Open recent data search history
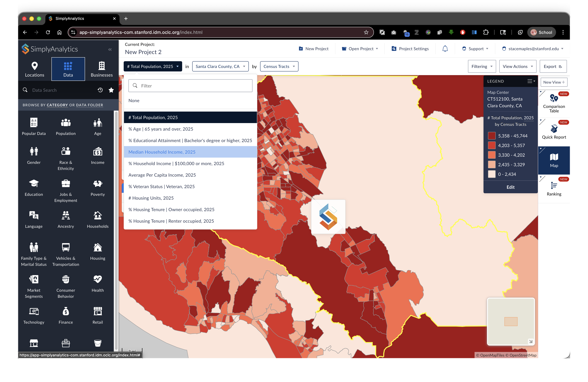588x382 pixels. click(x=100, y=90)
